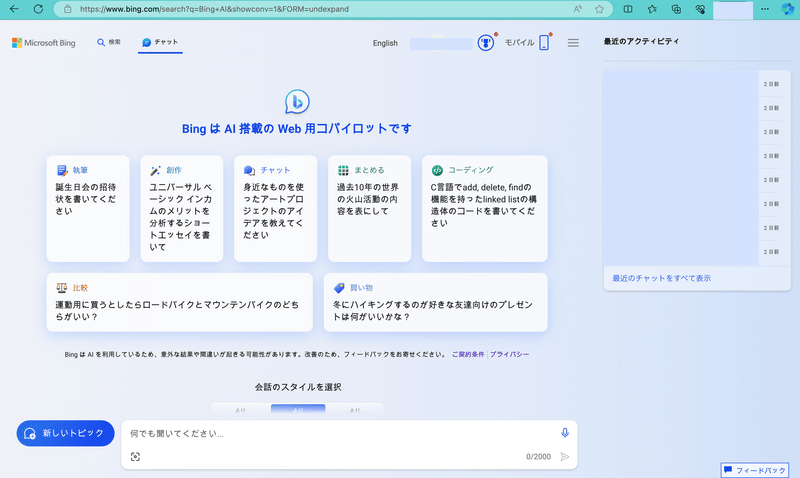Select the まとめる volcanic activity card
Image resolution: width=800 pixels, height=478 pixels.
click(369, 209)
